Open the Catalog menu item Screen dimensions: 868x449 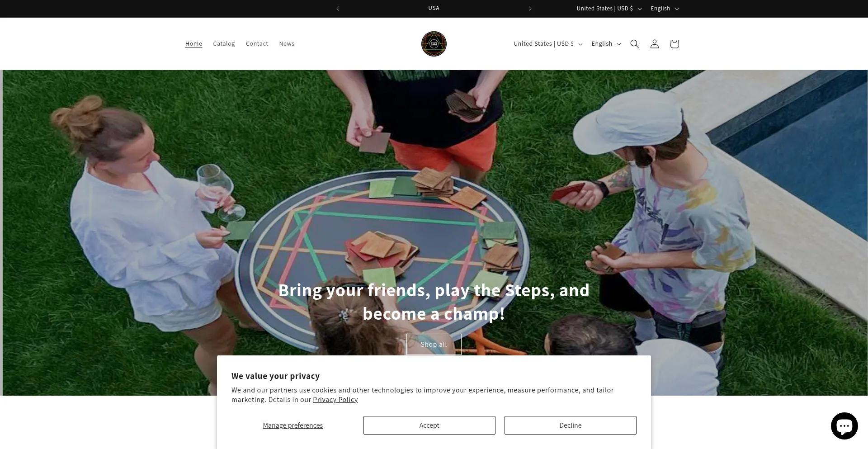[224, 44]
